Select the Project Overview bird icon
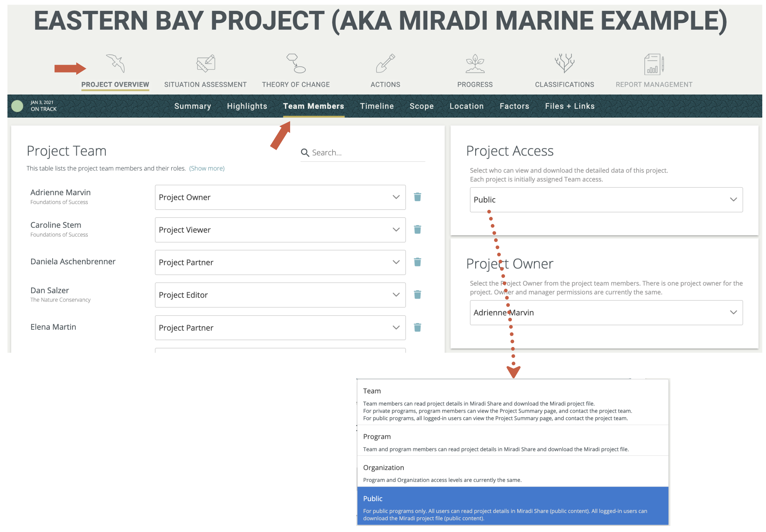The image size is (766, 532). (x=116, y=63)
